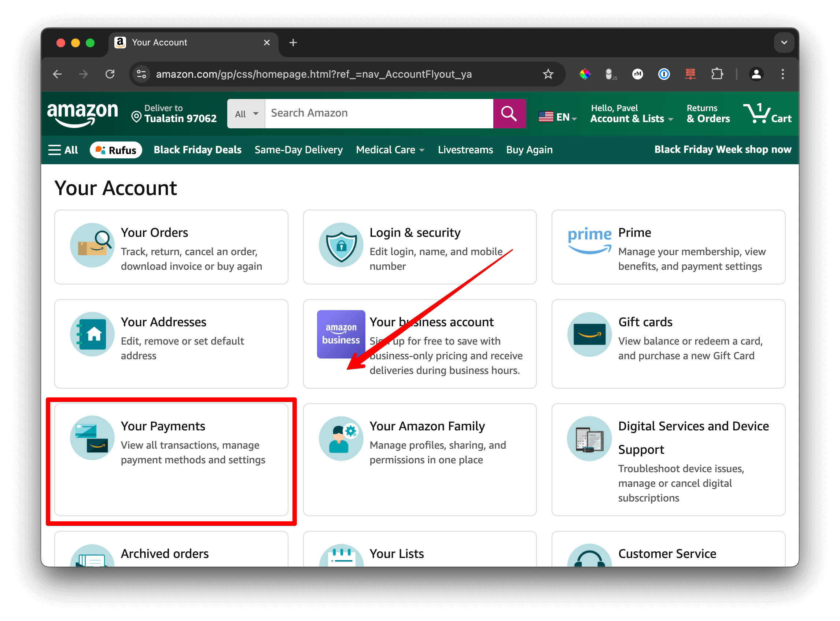This screenshot has width=840, height=621.
Task: Expand the EN language selector
Action: click(x=557, y=117)
